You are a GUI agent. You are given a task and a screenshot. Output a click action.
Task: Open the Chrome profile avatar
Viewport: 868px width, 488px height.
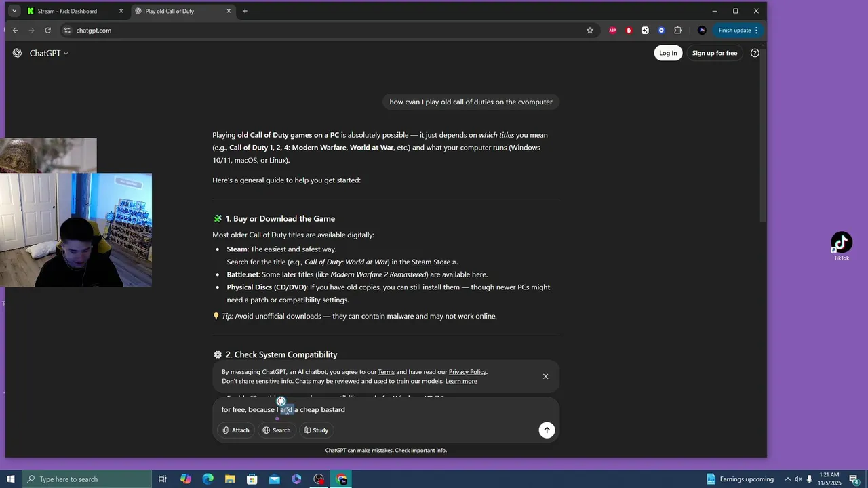[702, 30]
